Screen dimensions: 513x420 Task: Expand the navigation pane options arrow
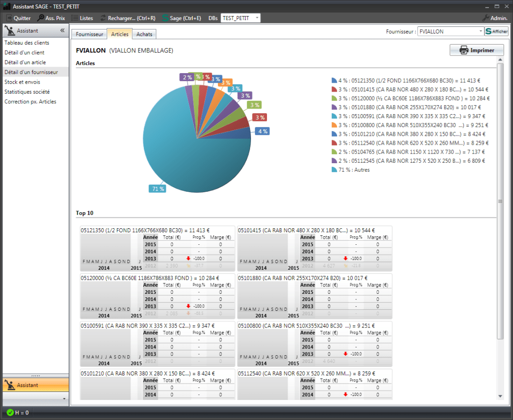tap(64, 398)
